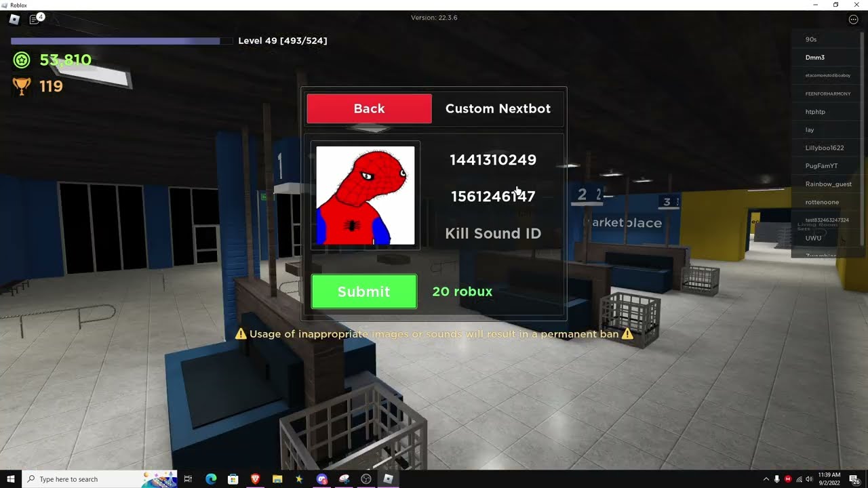Select player Rainbow_guest in the list
Viewport: 868px width, 488px height.
click(826, 184)
